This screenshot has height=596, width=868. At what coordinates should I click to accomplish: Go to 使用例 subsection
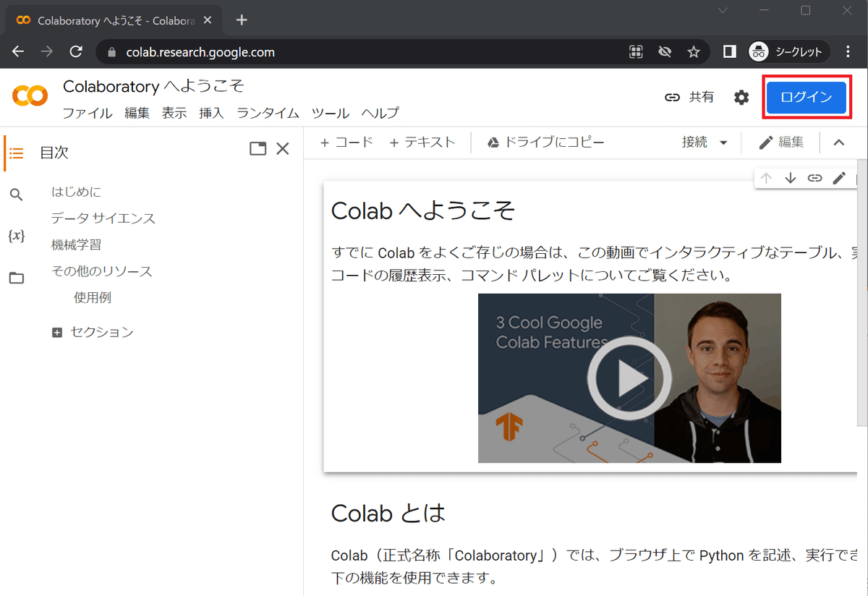coord(93,297)
